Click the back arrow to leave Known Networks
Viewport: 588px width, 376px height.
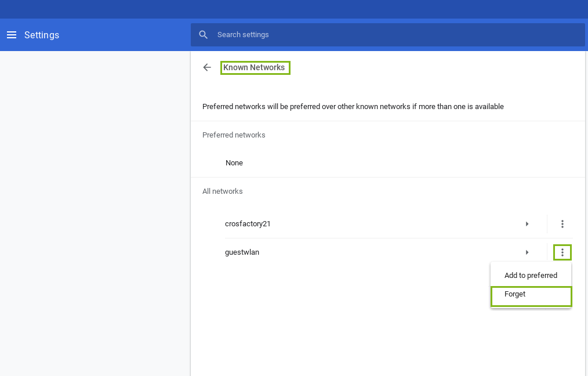click(207, 67)
